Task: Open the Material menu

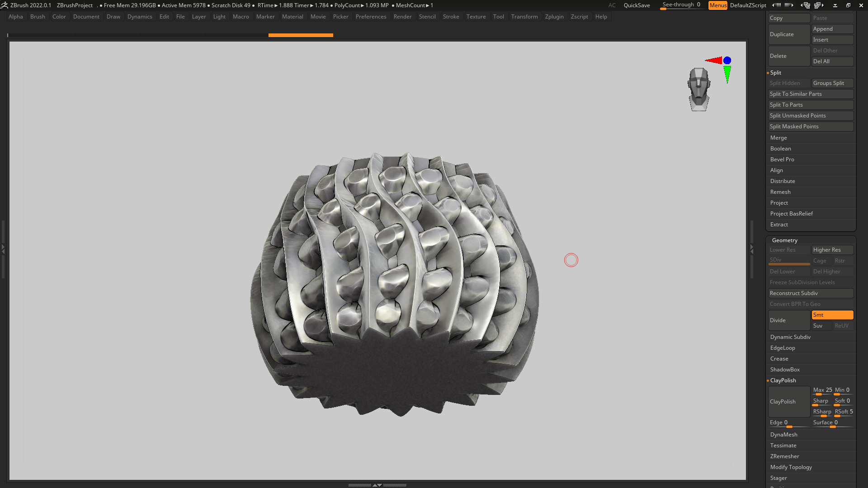Action: point(292,17)
